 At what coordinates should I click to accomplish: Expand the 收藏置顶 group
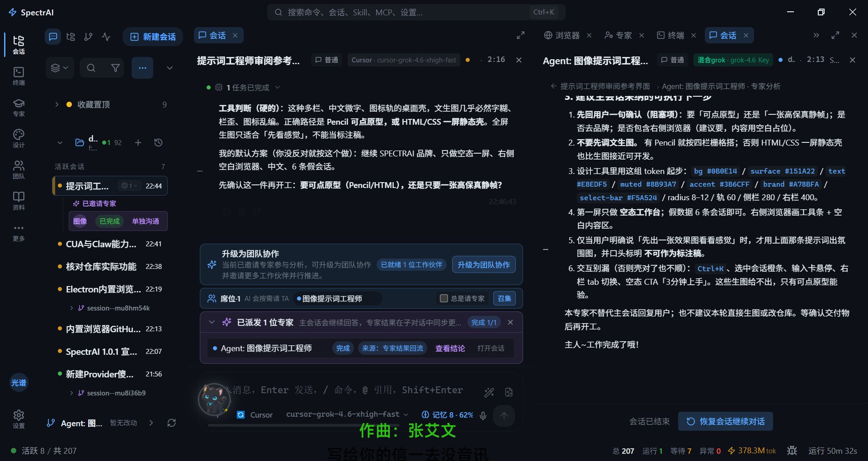pos(57,104)
